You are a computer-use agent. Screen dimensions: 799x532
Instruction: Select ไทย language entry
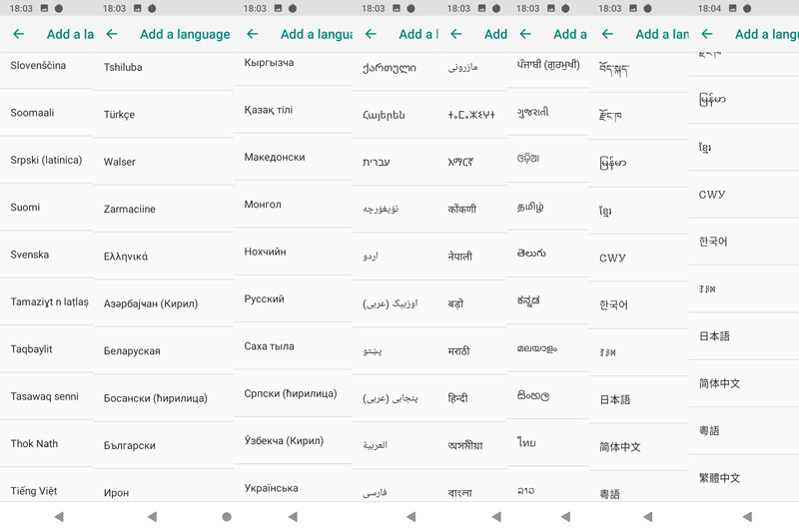click(x=526, y=442)
